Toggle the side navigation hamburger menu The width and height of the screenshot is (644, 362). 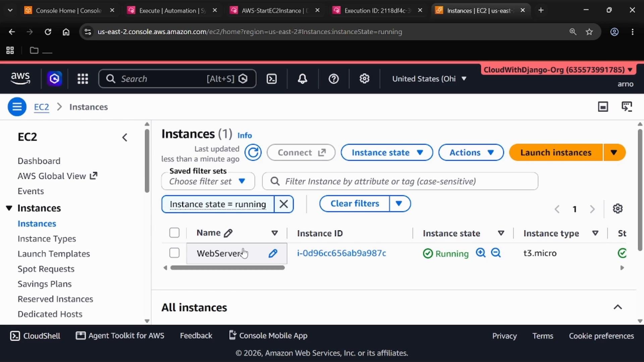pyautogui.click(x=17, y=107)
